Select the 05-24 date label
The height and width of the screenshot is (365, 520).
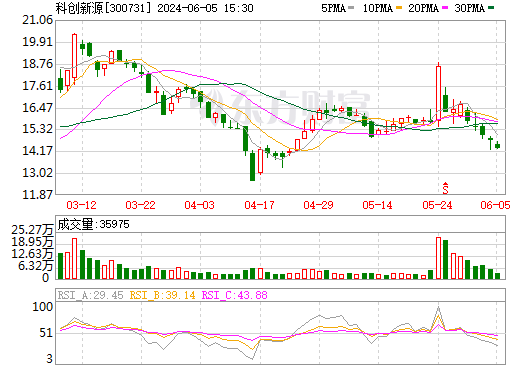click(x=437, y=205)
